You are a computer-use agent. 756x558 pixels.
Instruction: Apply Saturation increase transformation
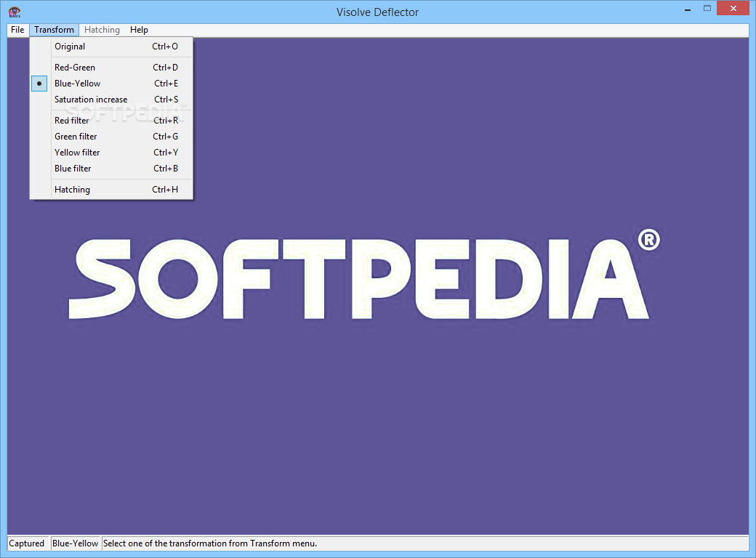click(111, 100)
